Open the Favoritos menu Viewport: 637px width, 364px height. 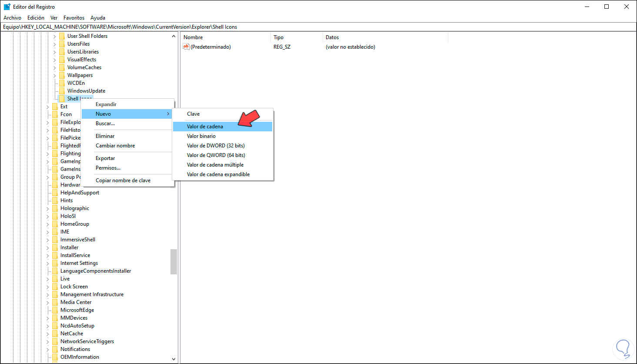pos(73,17)
